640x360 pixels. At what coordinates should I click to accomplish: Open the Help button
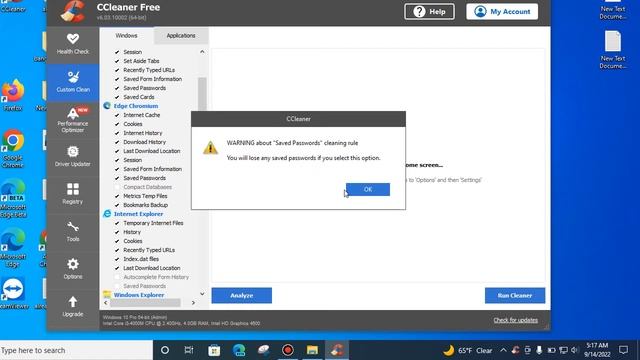click(429, 11)
